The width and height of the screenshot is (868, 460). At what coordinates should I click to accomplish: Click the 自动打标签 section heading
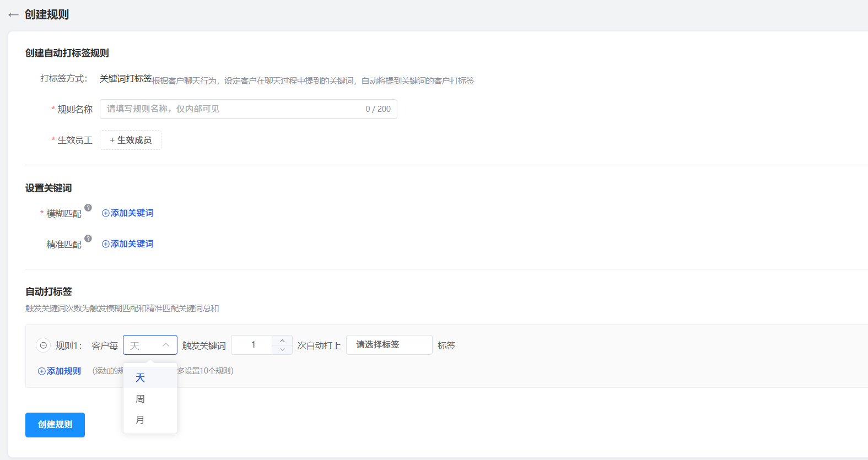coord(48,292)
